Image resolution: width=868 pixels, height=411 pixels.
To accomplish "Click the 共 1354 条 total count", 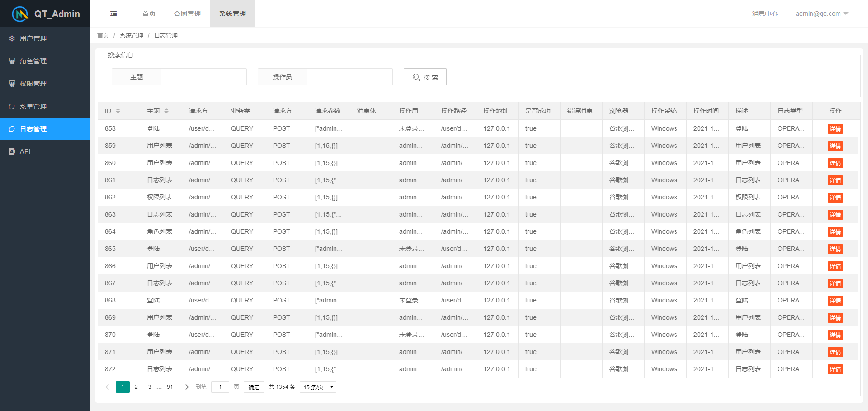I will coord(282,387).
